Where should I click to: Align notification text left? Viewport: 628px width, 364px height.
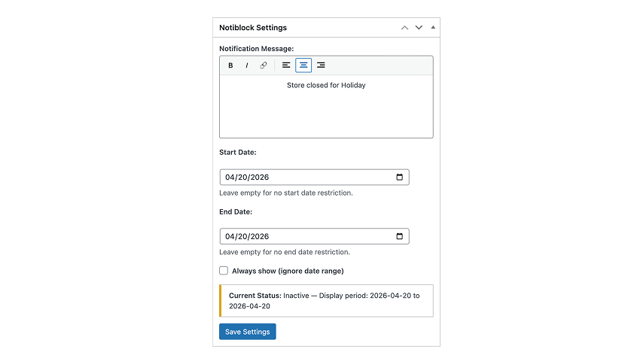tap(286, 65)
